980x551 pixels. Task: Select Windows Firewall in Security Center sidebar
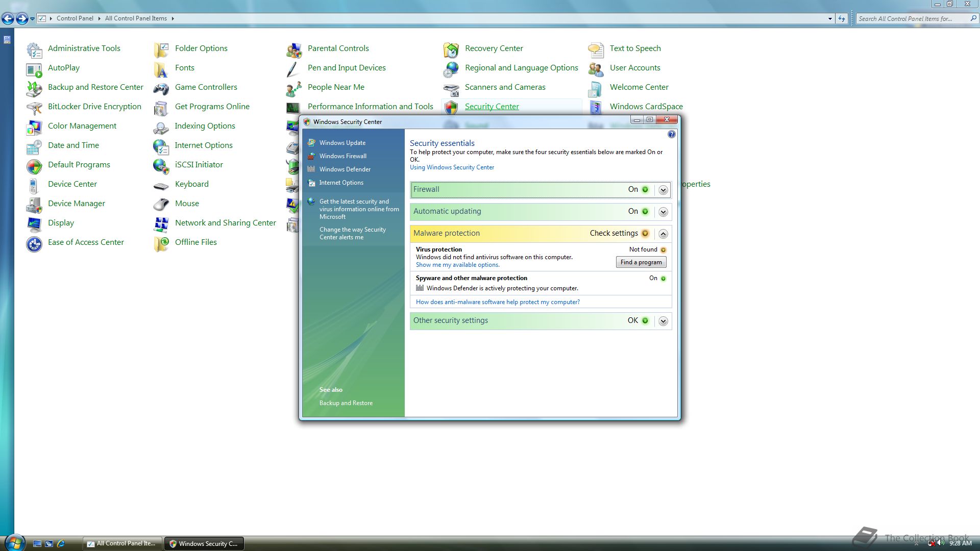click(x=342, y=156)
